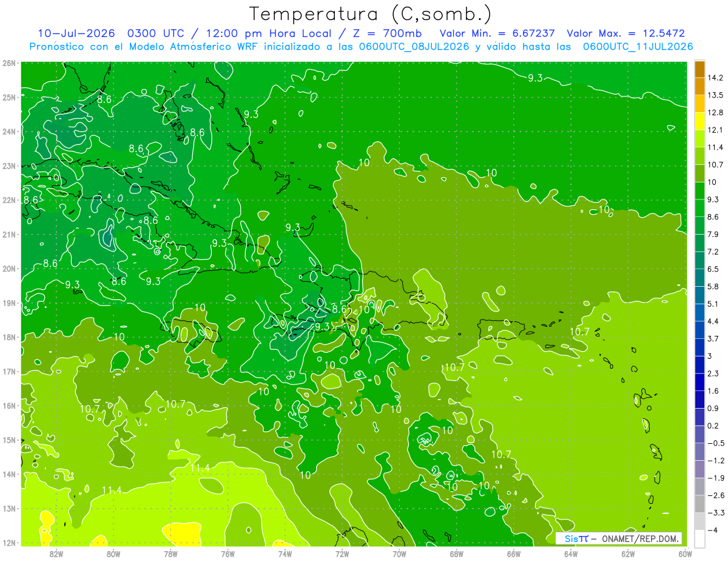Viewport: 728px width, 562px height.
Task: Pick the white swatch below -4
Action: click(699, 538)
